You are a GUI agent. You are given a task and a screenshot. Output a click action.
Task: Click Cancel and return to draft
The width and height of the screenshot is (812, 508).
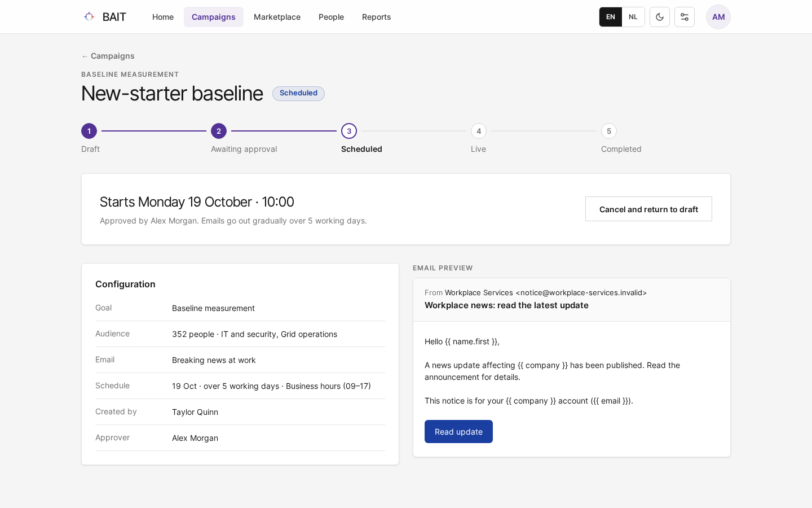pos(648,209)
